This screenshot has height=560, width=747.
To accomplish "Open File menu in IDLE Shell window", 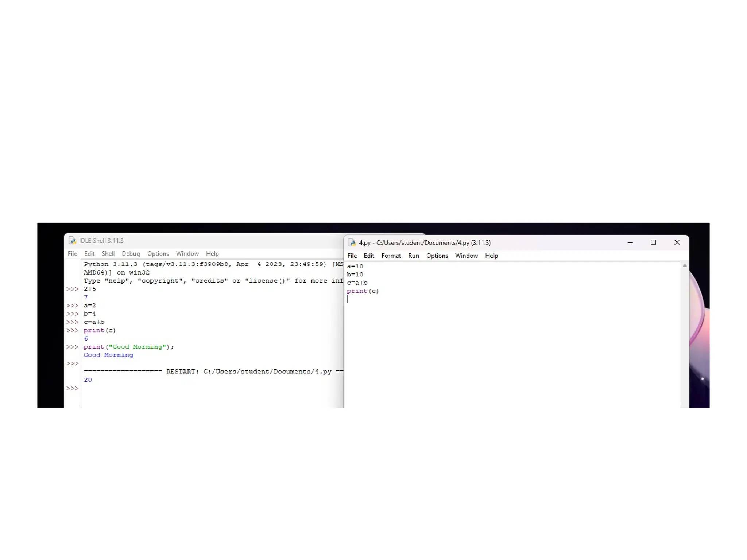I will (72, 253).
